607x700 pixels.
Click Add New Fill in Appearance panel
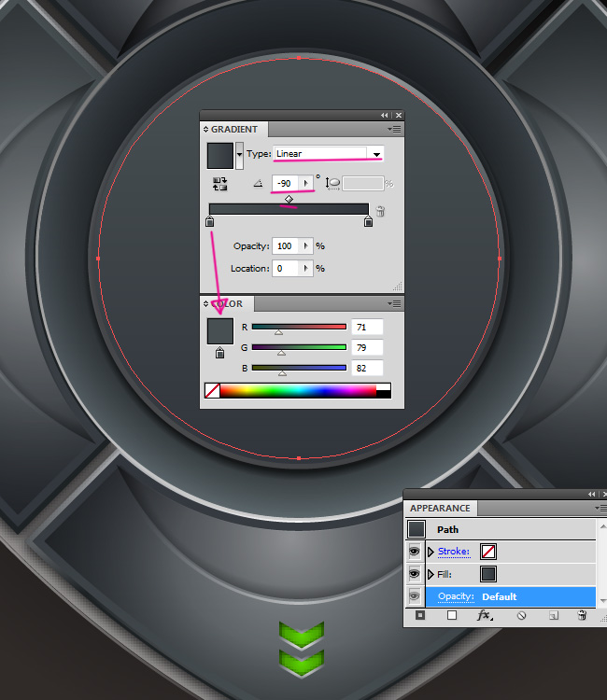tap(452, 616)
